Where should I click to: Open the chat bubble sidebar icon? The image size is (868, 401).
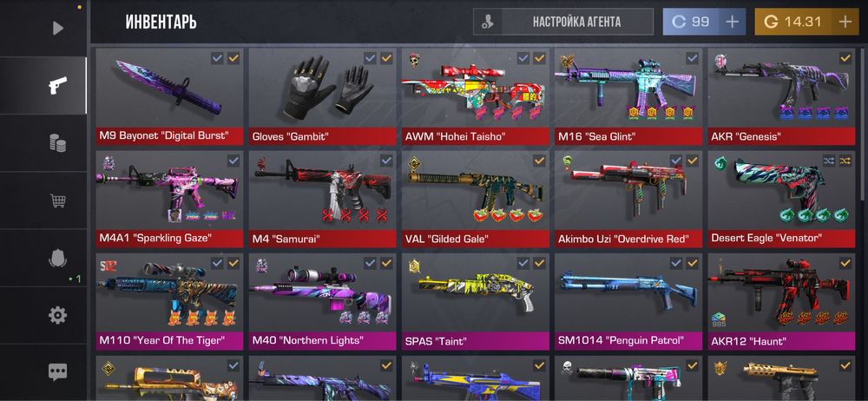tap(57, 372)
